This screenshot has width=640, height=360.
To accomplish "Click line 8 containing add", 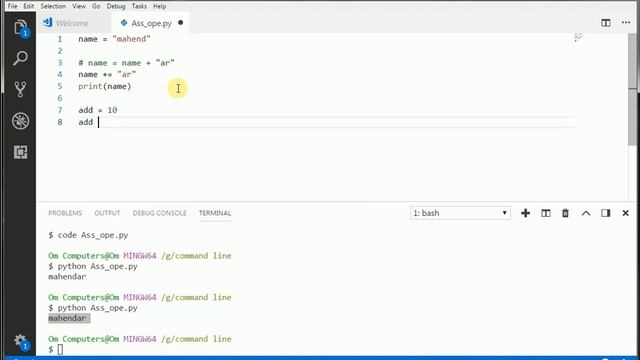I will [x=86, y=122].
